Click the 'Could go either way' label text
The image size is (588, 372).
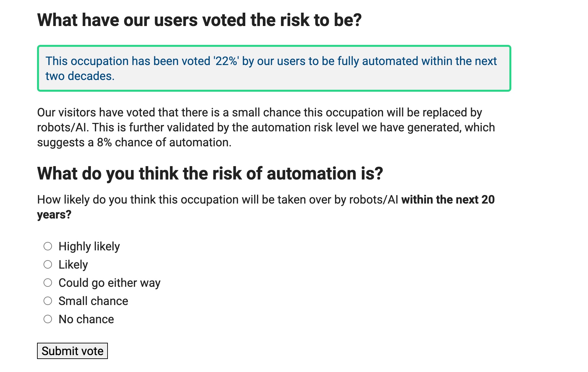(x=109, y=283)
